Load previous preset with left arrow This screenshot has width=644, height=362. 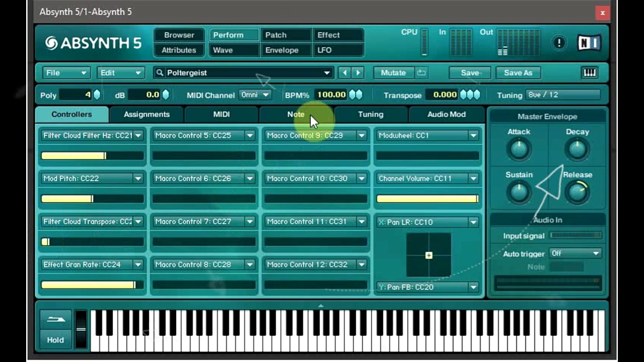[345, 73]
